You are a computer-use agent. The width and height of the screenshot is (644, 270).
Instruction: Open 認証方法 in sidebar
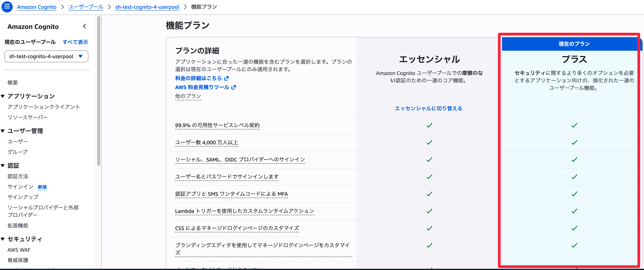pyautogui.click(x=18, y=176)
